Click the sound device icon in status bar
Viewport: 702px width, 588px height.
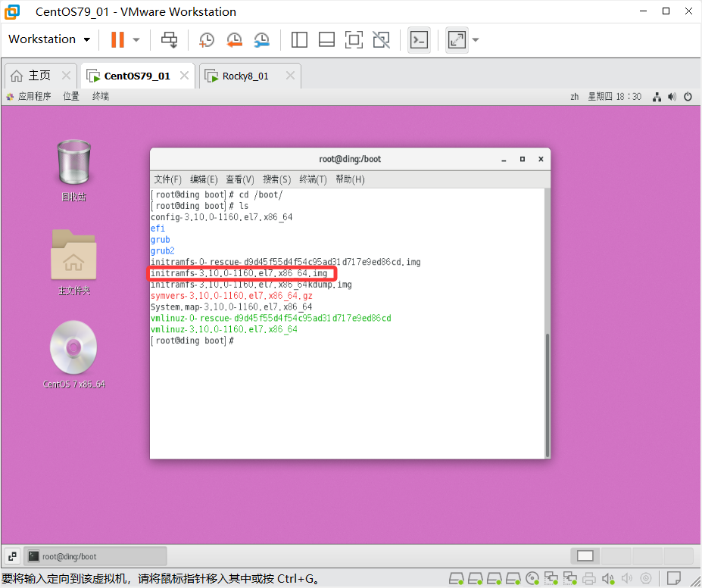point(608,578)
